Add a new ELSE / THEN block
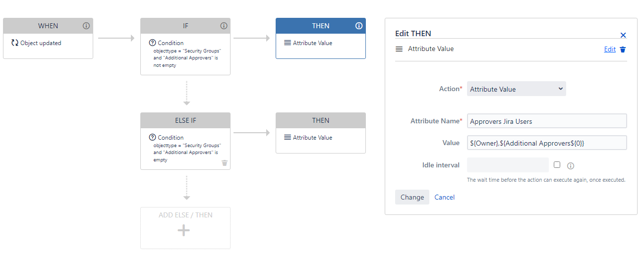 (185, 228)
